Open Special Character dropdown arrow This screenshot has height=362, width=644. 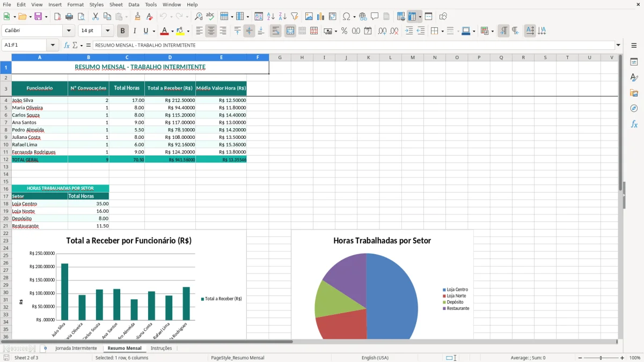[x=354, y=17]
